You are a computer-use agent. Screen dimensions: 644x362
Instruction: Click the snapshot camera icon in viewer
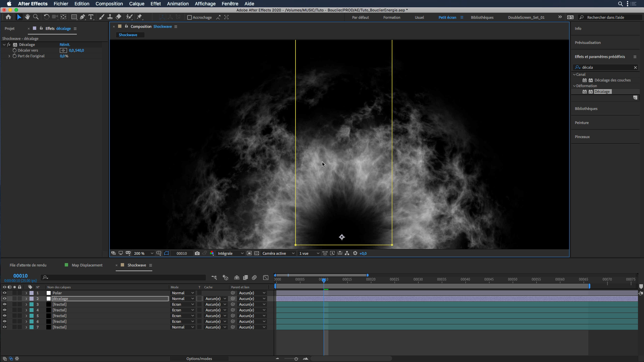pos(197,253)
